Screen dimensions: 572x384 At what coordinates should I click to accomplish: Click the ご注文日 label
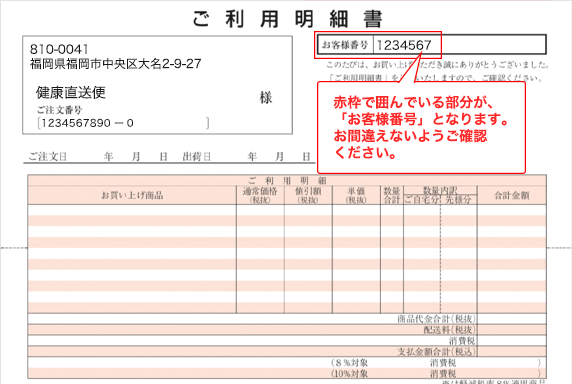coord(48,157)
